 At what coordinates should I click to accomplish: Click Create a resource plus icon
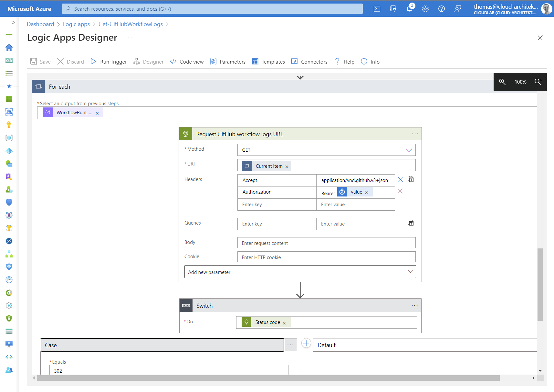click(x=9, y=35)
